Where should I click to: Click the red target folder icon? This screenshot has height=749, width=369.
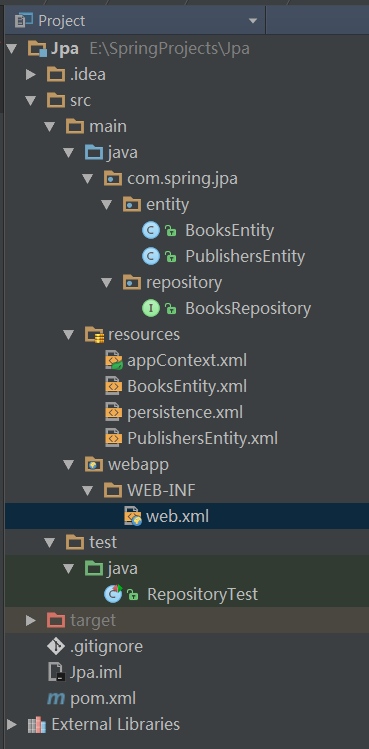coord(56,620)
